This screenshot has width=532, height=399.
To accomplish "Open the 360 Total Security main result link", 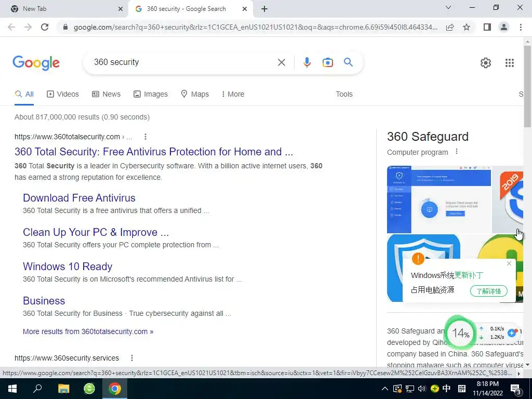I will tap(154, 151).
